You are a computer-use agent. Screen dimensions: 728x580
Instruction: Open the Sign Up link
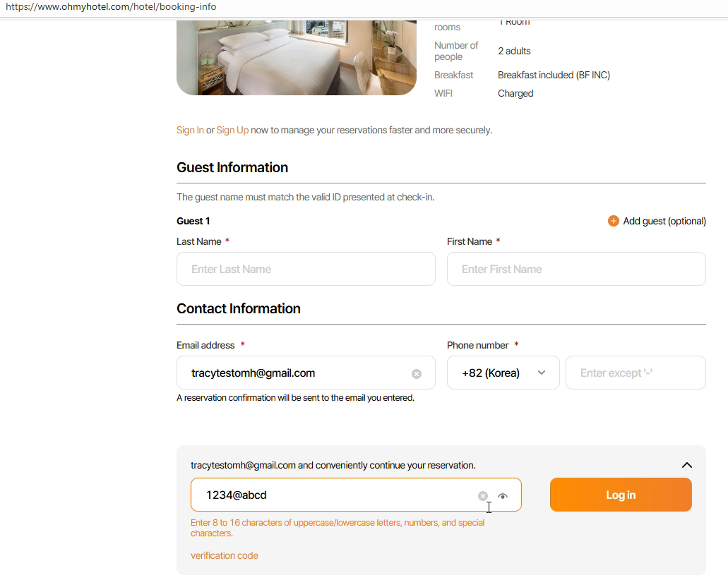point(232,130)
